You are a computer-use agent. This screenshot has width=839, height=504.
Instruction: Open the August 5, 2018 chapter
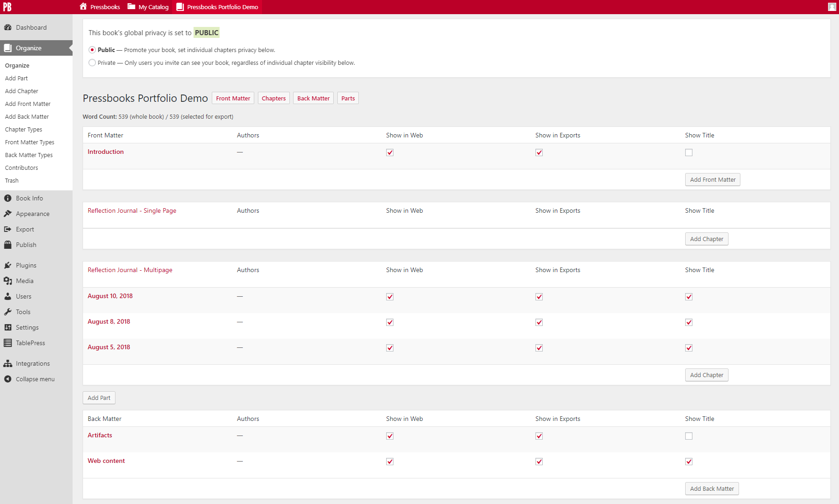pos(109,347)
